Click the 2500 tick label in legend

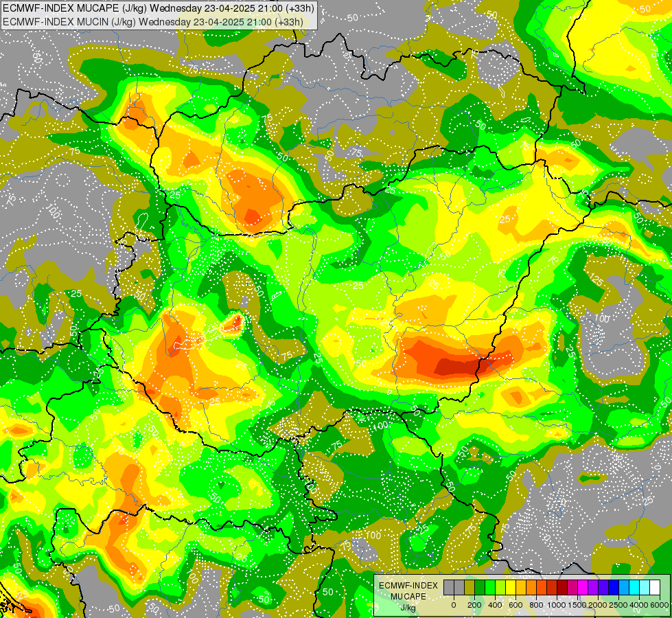tap(618, 605)
